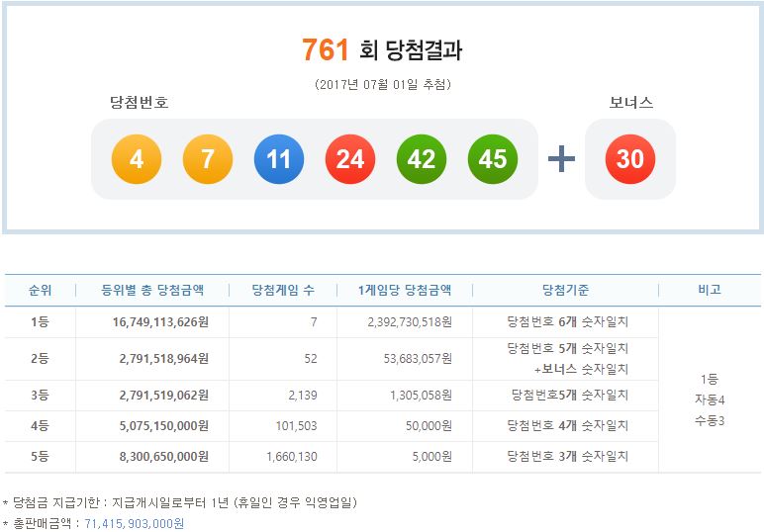Click the red ball numbered 24
The image size is (764, 532).
(x=350, y=159)
